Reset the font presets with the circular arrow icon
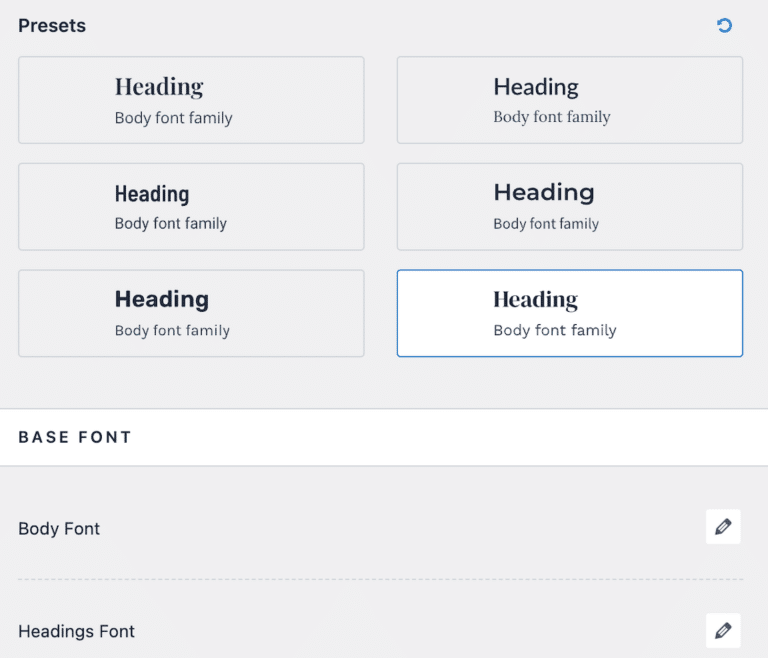The width and height of the screenshot is (768, 658). tap(724, 25)
